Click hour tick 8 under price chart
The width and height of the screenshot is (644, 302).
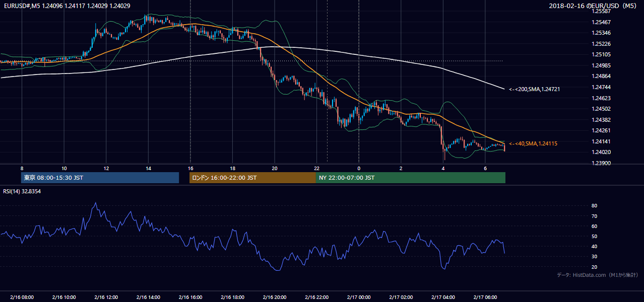point(22,168)
